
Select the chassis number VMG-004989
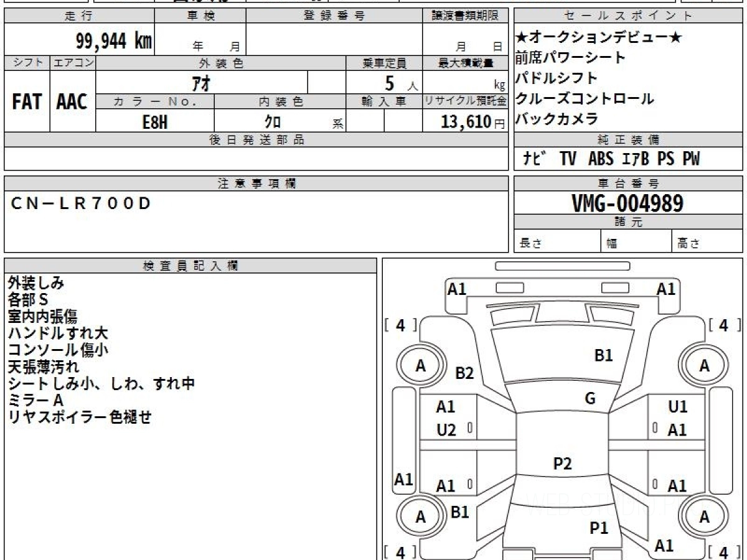pyautogui.click(x=627, y=203)
